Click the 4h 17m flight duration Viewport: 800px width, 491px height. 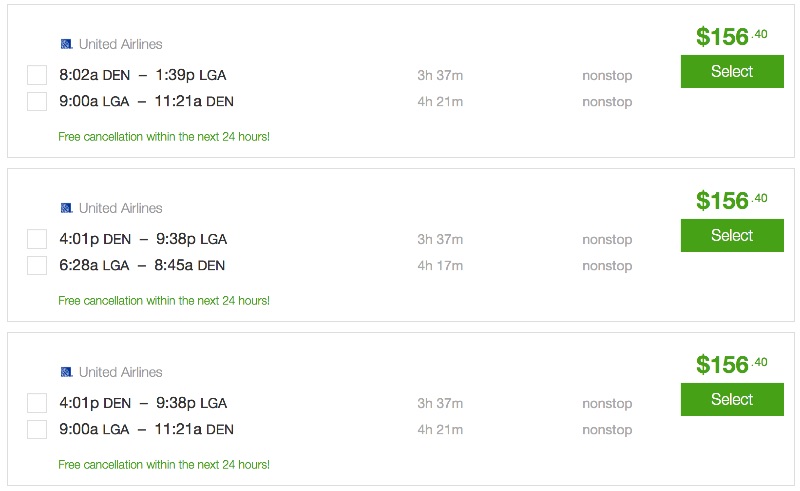(x=440, y=266)
